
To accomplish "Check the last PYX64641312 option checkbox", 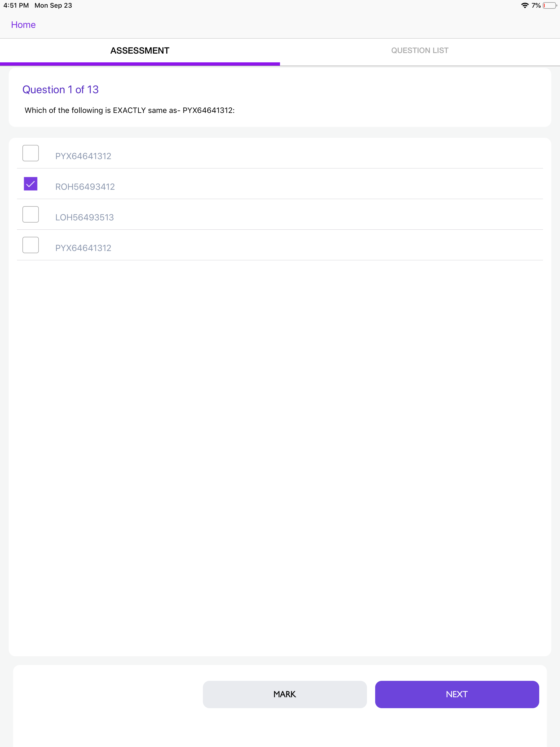I will point(30,245).
